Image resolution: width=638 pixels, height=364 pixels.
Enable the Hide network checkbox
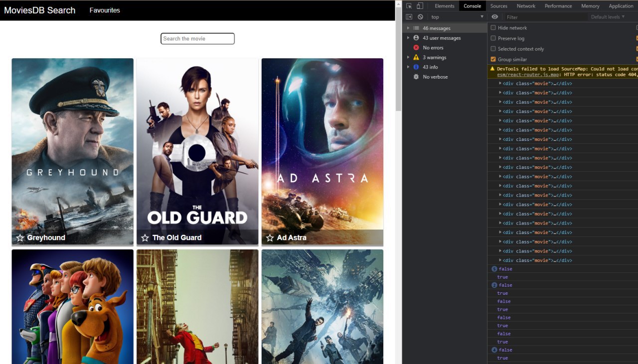click(493, 28)
